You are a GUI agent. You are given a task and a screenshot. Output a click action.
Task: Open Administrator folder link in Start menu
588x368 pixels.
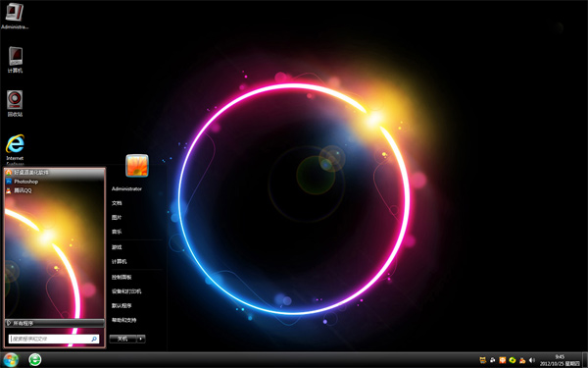[126, 188]
